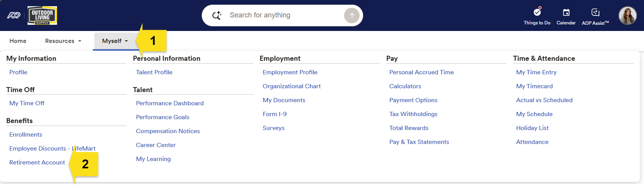
Task: Click the AI search sparkle icon
Action: (x=217, y=15)
